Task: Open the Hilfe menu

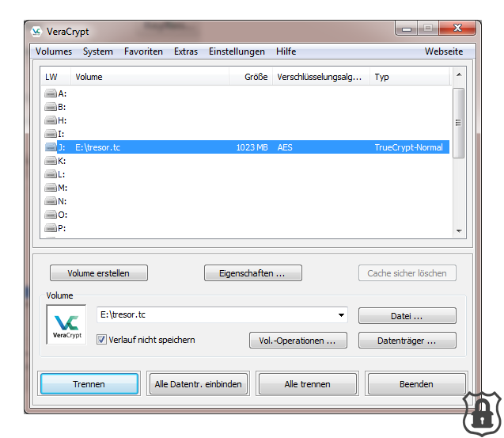Action: (x=286, y=51)
